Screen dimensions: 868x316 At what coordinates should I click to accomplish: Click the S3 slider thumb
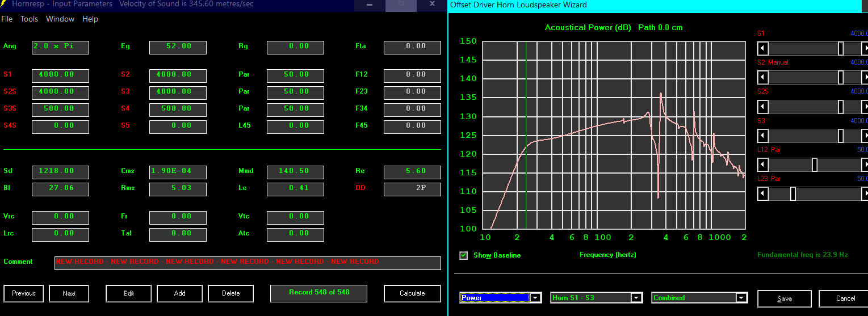pos(841,136)
